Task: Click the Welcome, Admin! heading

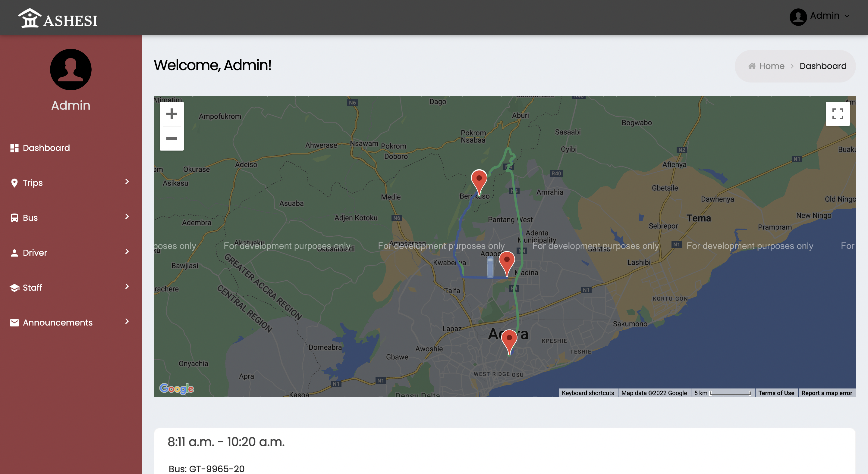Action: click(212, 65)
